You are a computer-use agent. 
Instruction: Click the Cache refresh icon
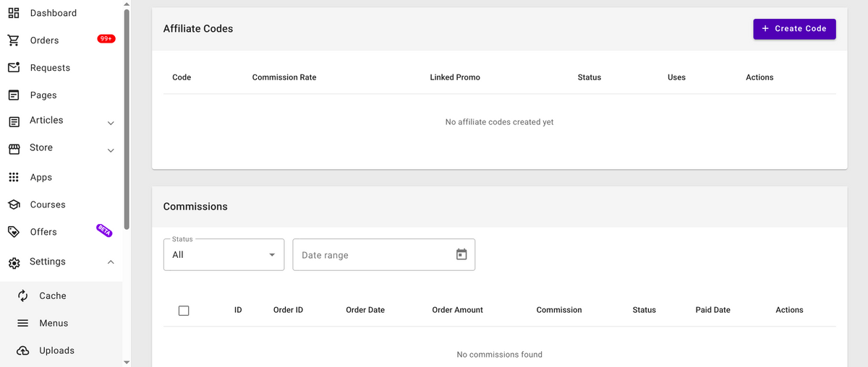click(23, 295)
